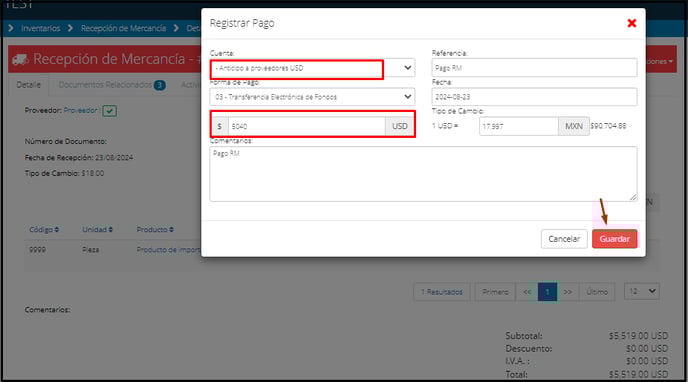688x382 pixels.
Task: Click the Registrar Pago dialog title
Action: tap(242, 23)
